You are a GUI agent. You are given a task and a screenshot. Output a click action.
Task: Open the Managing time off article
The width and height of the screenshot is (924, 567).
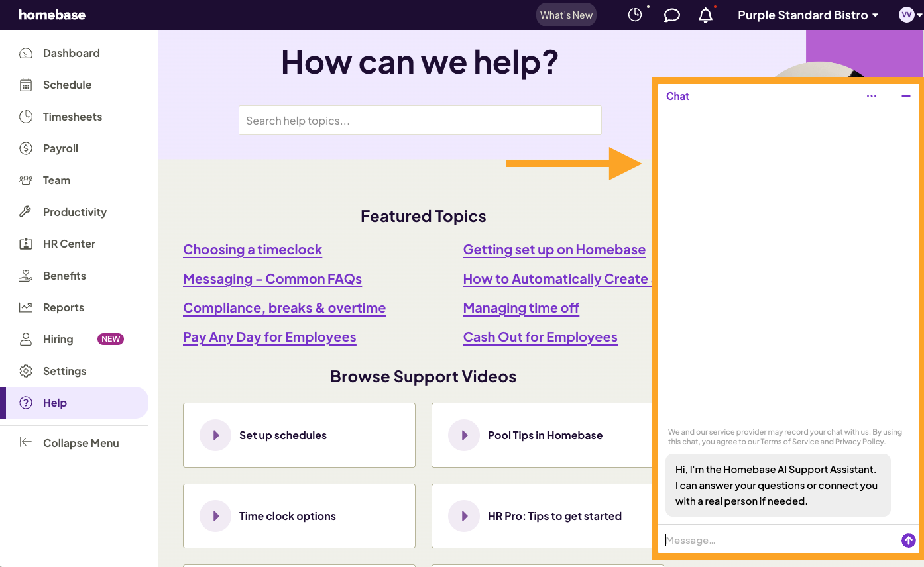[521, 307]
